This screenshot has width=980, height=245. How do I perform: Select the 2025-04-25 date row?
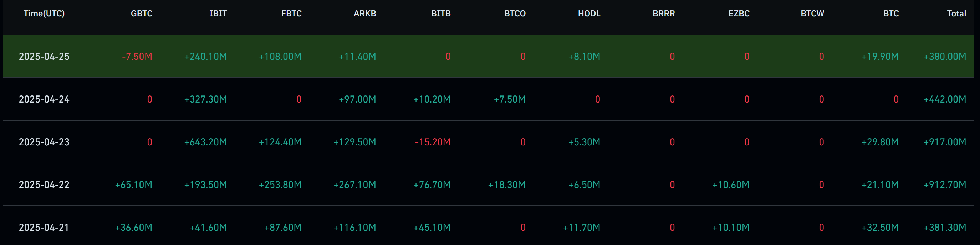(x=44, y=57)
